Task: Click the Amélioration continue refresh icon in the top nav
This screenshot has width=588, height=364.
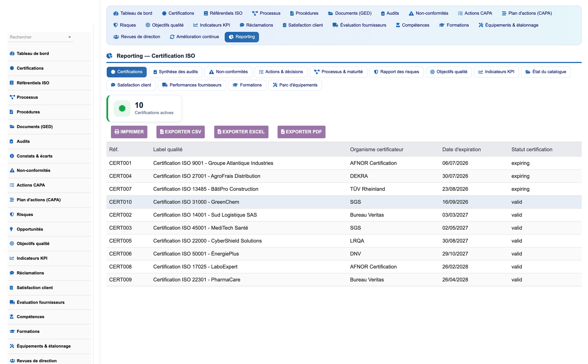Action: (172, 37)
